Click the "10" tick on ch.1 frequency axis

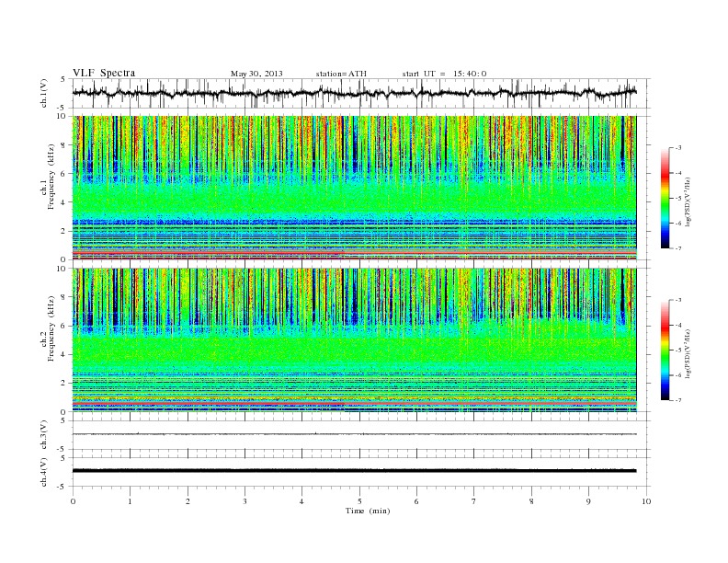coord(63,116)
